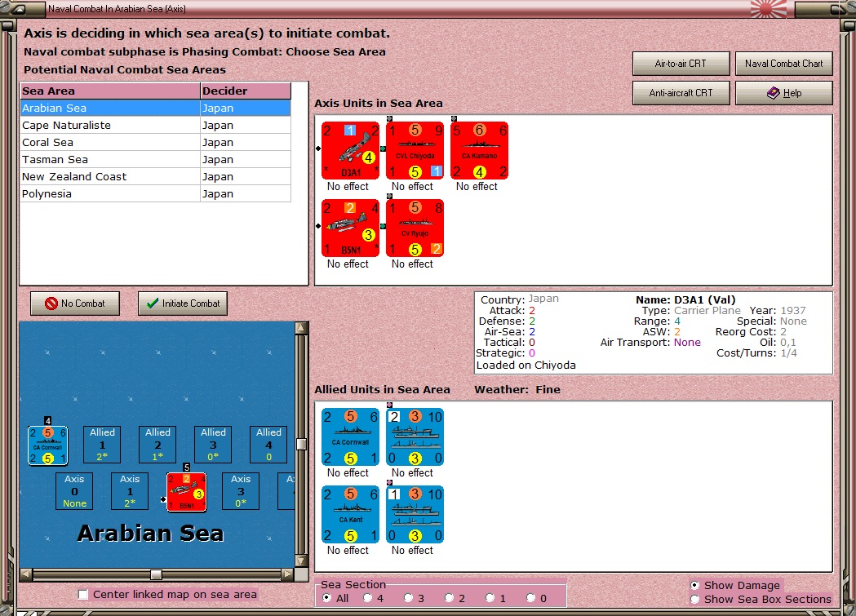
Task: Select sea section 2 radio button
Action: click(x=449, y=598)
